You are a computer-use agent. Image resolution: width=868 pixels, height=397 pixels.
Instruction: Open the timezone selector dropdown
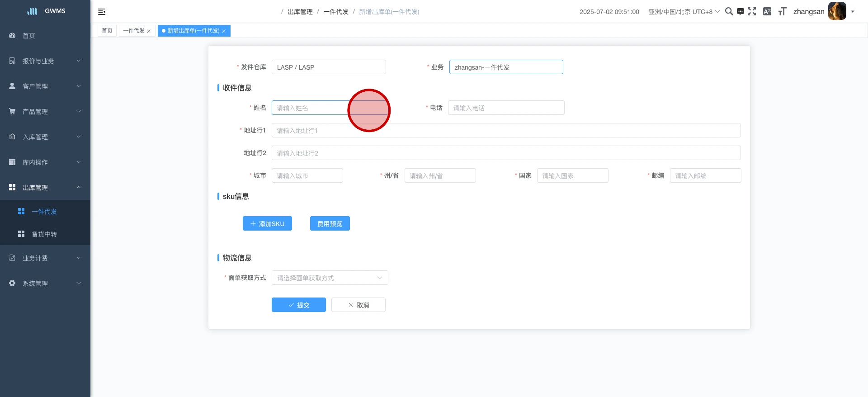pos(684,12)
